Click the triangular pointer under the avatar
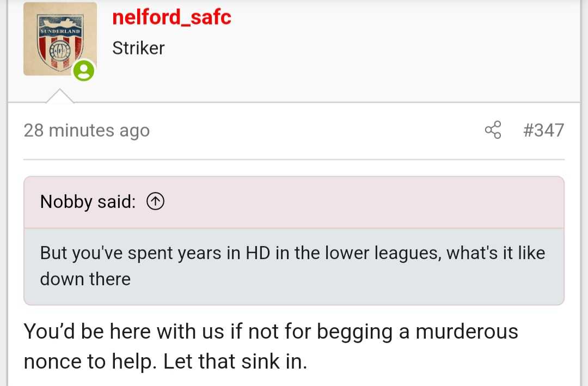 60,96
